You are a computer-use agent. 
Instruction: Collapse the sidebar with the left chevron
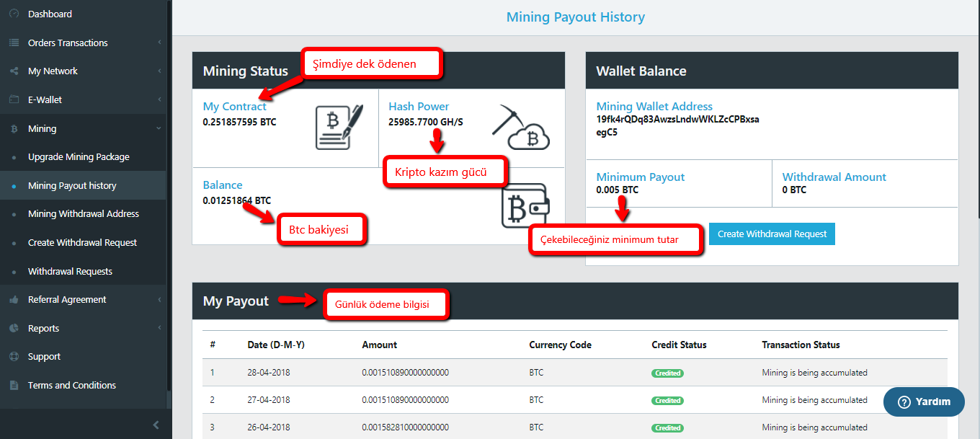[x=156, y=425]
